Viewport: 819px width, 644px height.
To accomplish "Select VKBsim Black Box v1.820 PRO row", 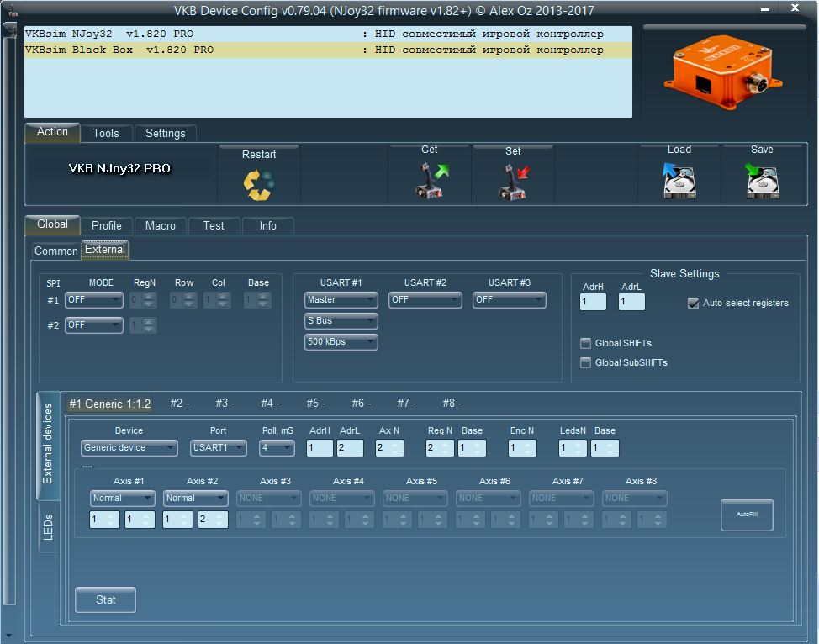I will (x=328, y=50).
